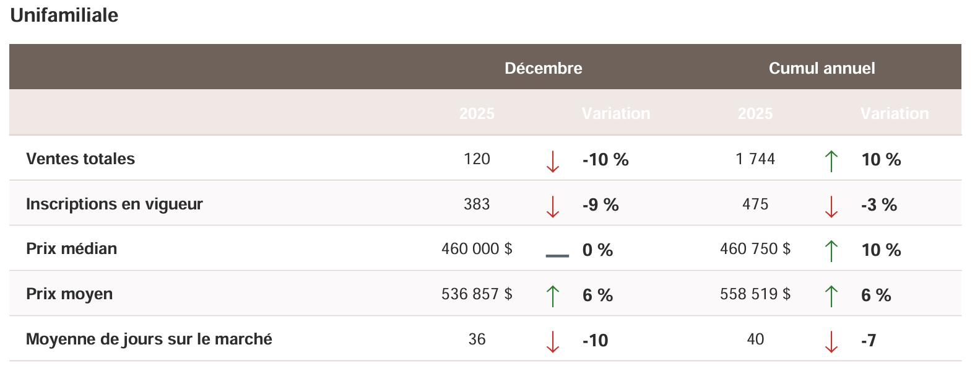The width and height of the screenshot is (980, 381).
Task: Click green up arrow for annual Prix médian
Action: pyautogui.click(x=831, y=251)
